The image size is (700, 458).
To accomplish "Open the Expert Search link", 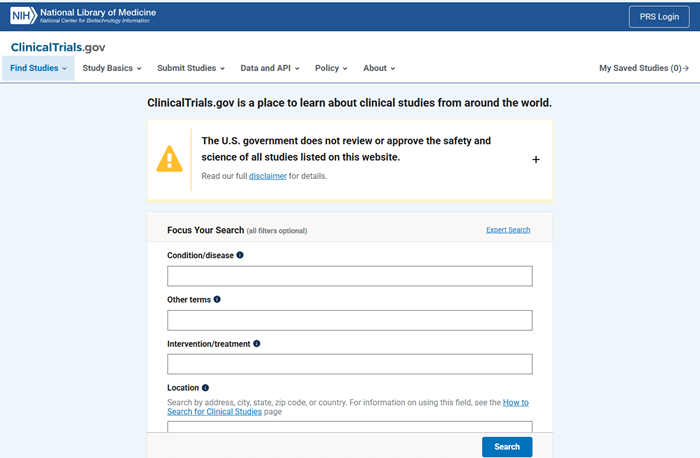I will click(508, 230).
